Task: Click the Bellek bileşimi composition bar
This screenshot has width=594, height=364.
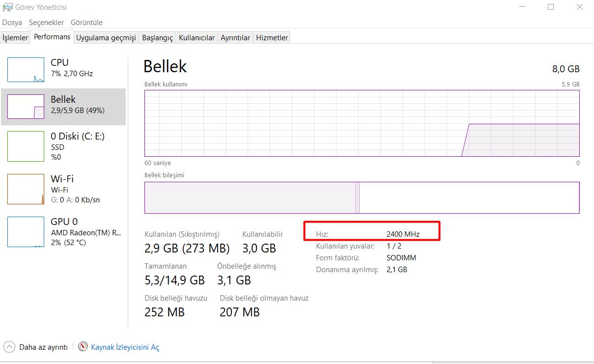Action: [x=362, y=197]
